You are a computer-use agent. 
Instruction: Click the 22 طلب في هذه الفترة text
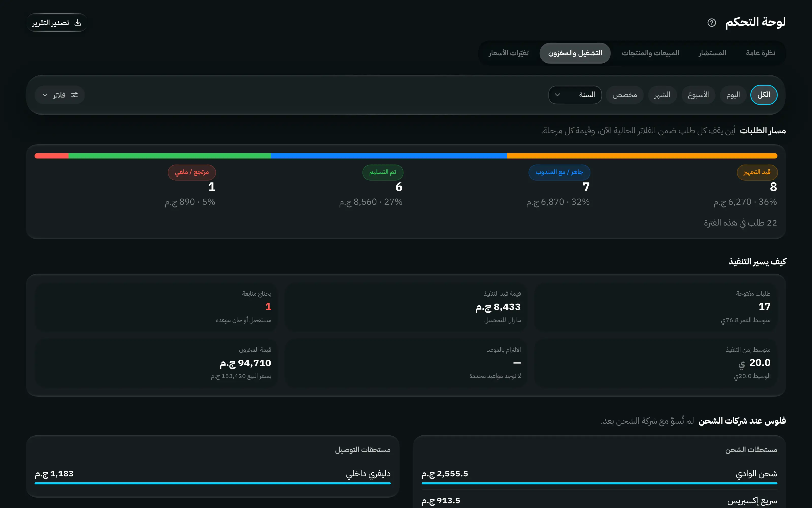[x=740, y=223]
